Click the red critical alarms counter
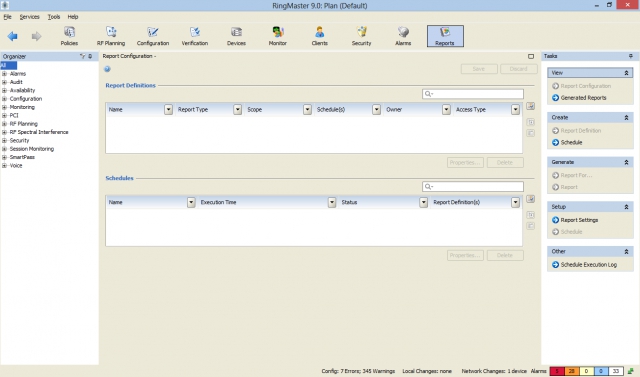Screen dimensions: 640x377 click(557, 371)
